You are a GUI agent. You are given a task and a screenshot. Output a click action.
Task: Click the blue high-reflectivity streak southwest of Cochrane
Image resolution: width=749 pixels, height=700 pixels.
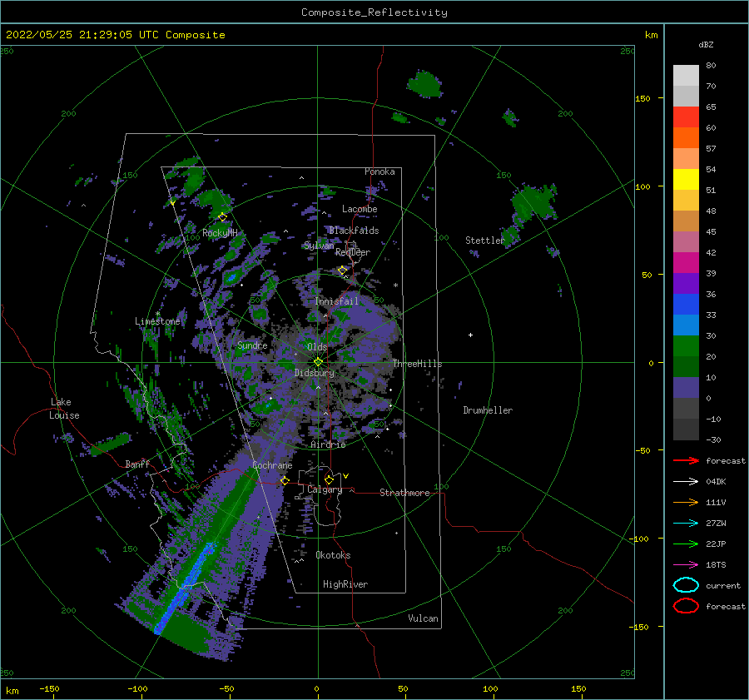[186, 588]
